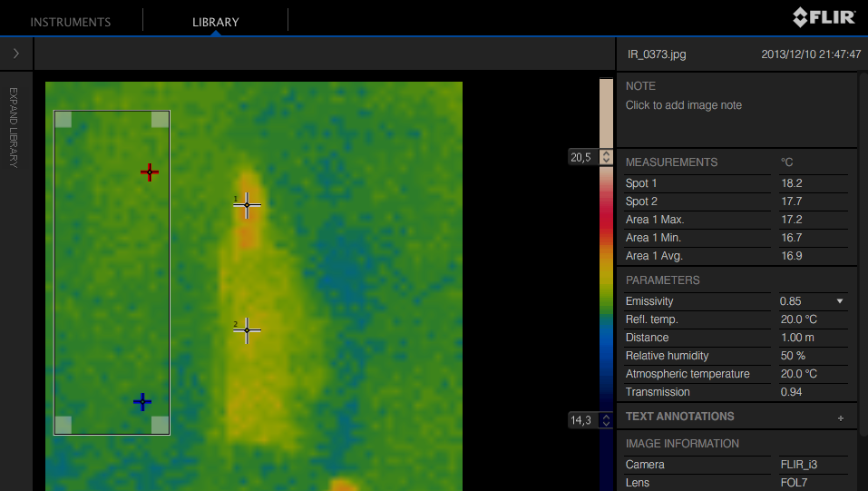Edit the Atmospheric temperature value 20.0 °C
The width and height of the screenshot is (868, 491).
coord(799,374)
